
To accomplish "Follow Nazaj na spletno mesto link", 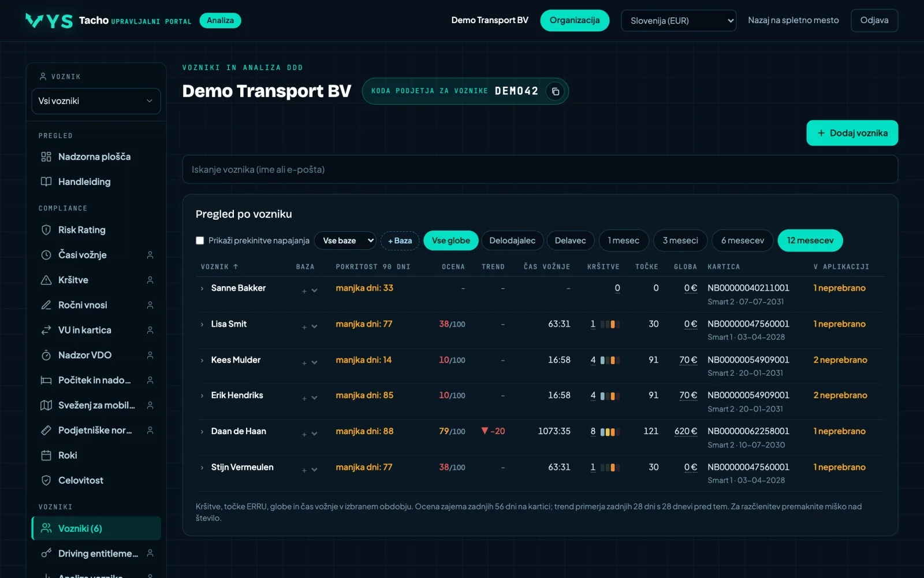I will (793, 20).
